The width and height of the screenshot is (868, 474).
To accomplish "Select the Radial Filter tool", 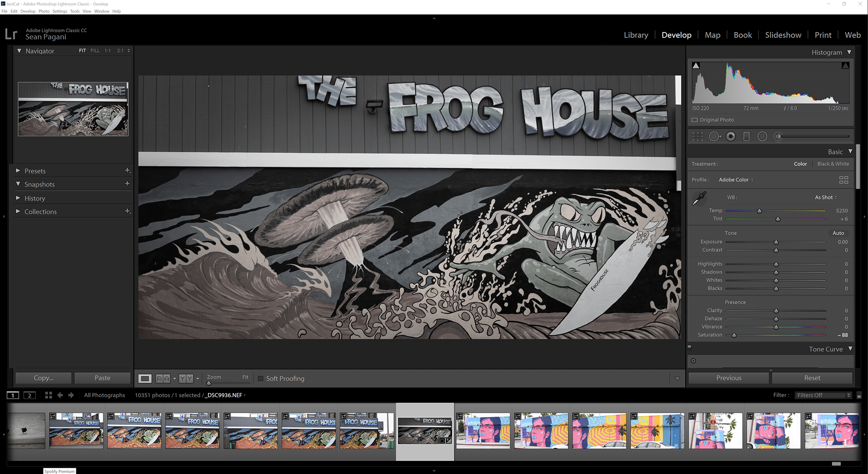I will click(762, 136).
